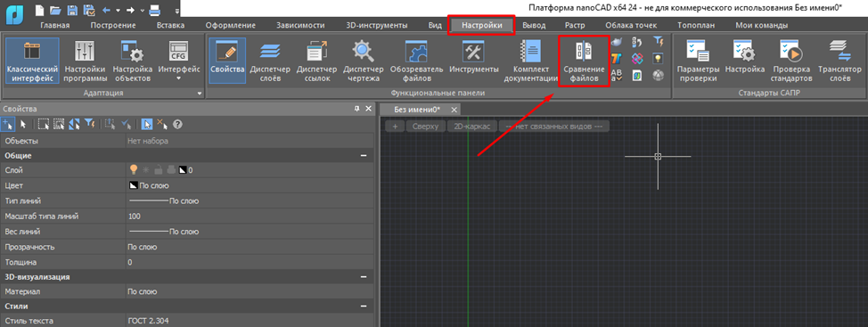Open Диспетчер ссылок panel
The image size is (868, 327).
coord(316,61)
